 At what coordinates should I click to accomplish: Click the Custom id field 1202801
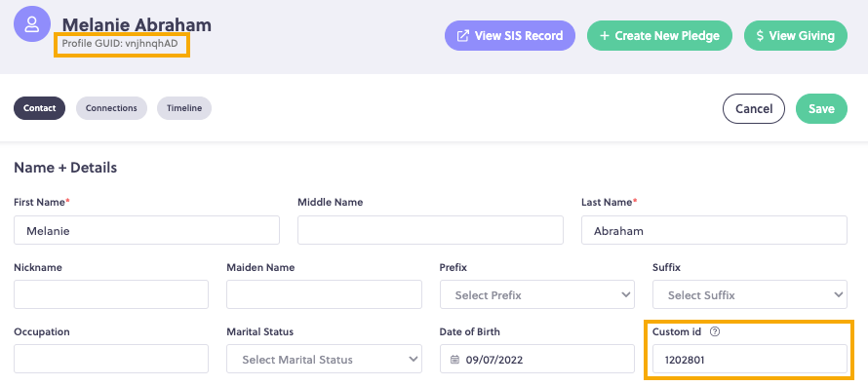(x=750, y=359)
